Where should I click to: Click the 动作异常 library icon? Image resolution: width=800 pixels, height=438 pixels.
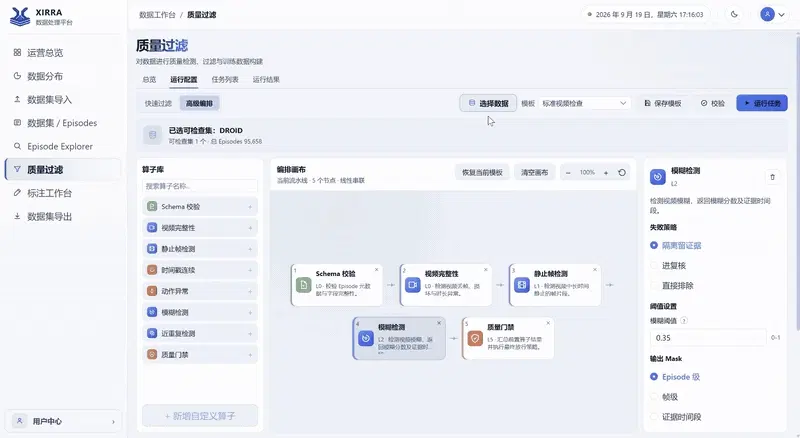[x=152, y=291]
